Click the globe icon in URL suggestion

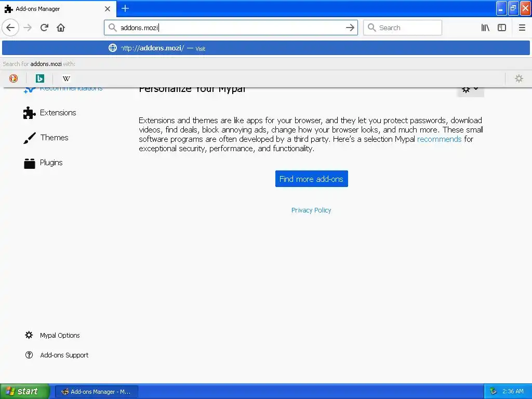point(113,48)
